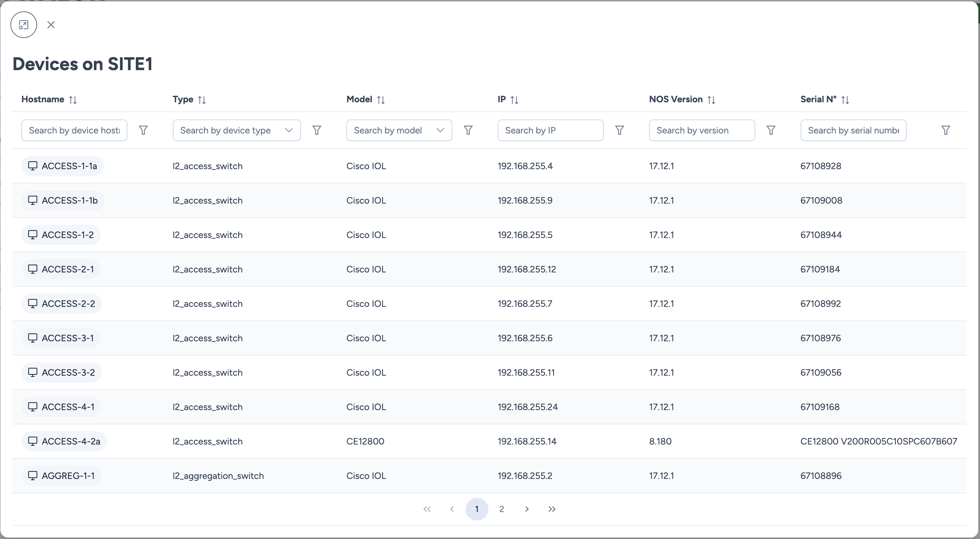The width and height of the screenshot is (980, 539).
Task: Sort by NOS Version column
Action: tap(711, 100)
